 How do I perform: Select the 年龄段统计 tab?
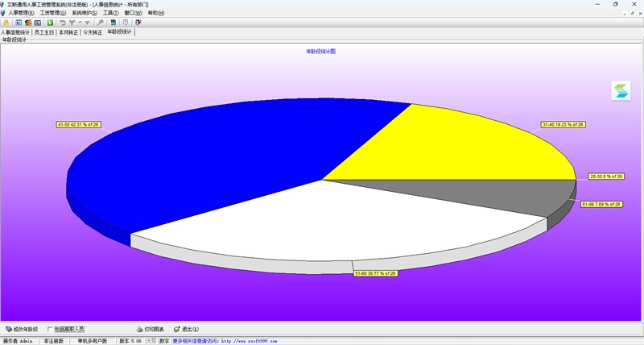[x=119, y=31]
